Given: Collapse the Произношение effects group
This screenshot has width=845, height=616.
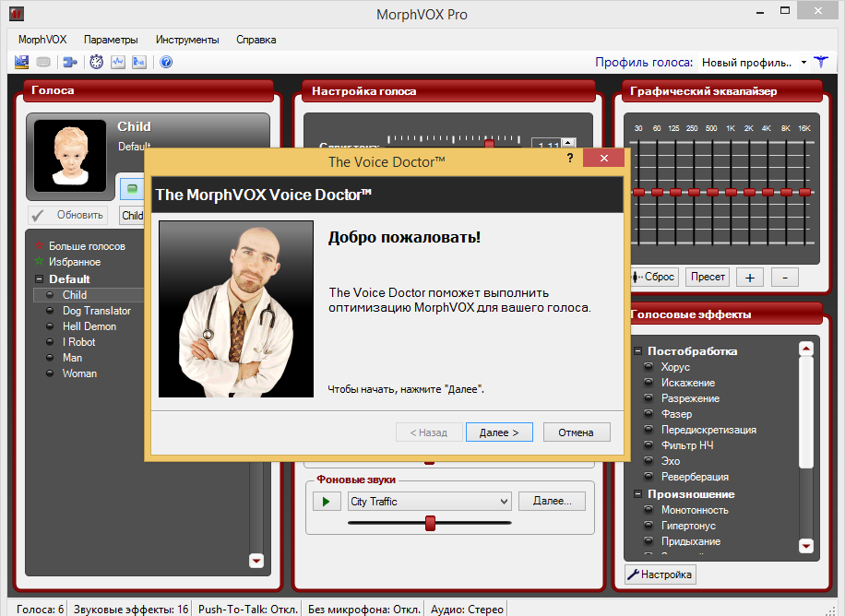Looking at the screenshot, I should 637,493.
